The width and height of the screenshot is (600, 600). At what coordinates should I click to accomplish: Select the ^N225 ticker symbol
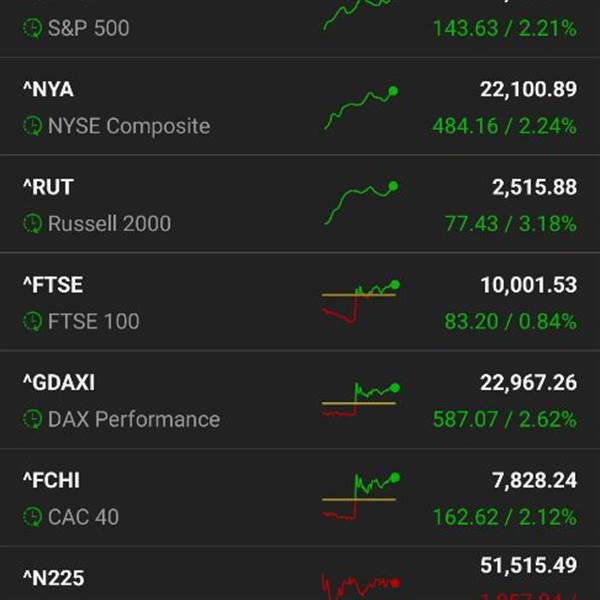coord(54,578)
